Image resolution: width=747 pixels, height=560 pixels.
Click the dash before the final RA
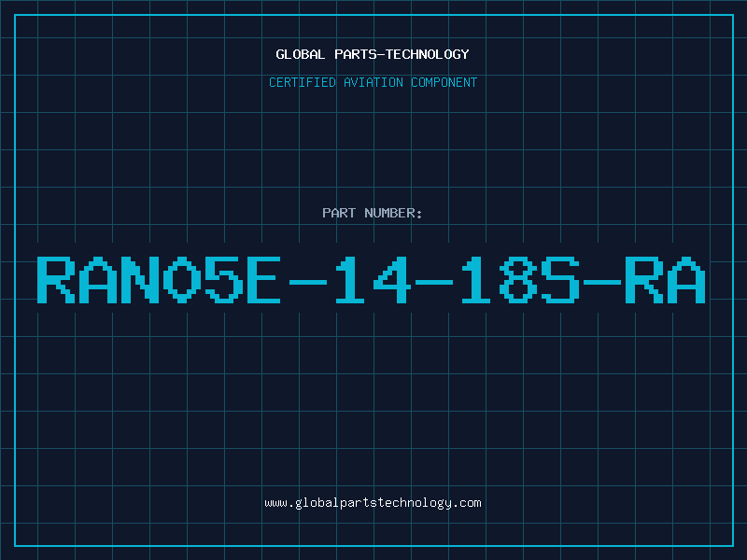pyautogui.click(x=602, y=282)
